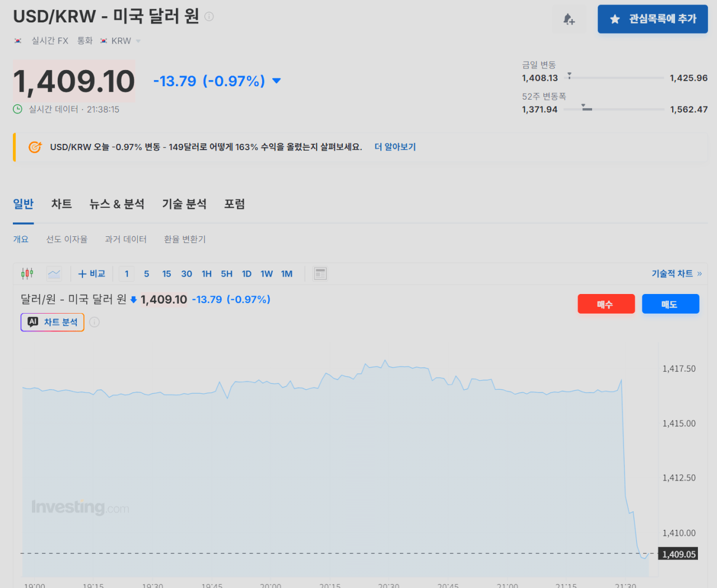Screen dimensions: 717x588
Task: Click the add price alert bell icon
Action: pos(569,20)
